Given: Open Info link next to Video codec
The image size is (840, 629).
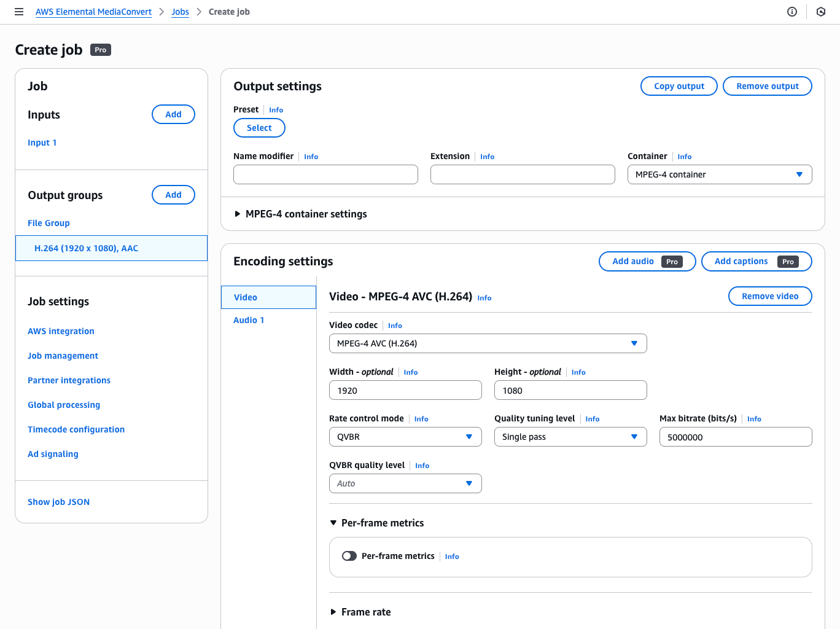Looking at the screenshot, I should point(395,326).
